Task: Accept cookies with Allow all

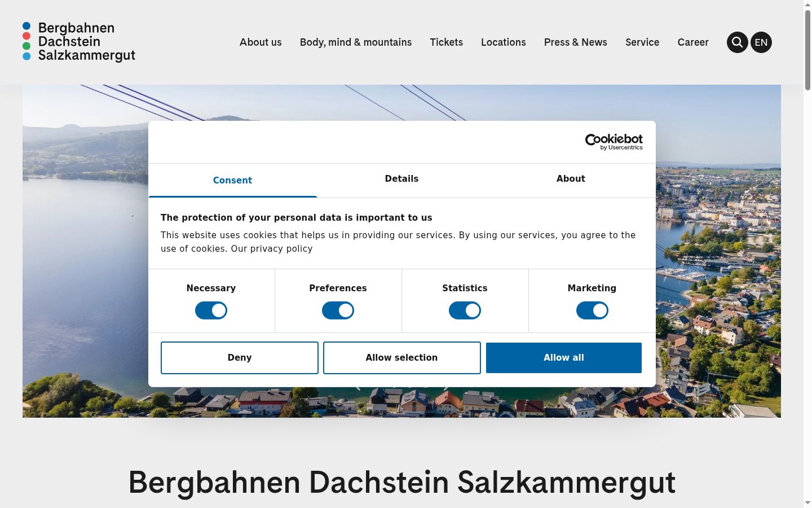Action: click(x=564, y=358)
